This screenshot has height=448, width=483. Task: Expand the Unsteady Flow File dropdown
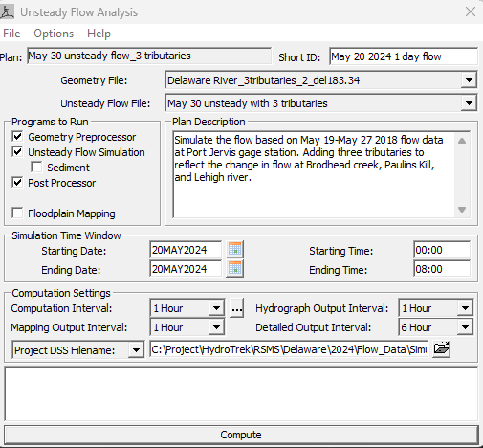pyautogui.click(x=469, y=103)
